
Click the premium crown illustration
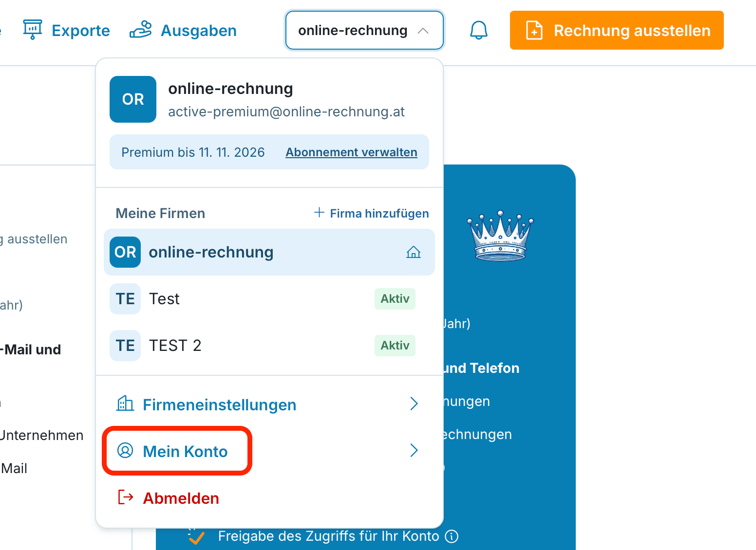point(500,236)
